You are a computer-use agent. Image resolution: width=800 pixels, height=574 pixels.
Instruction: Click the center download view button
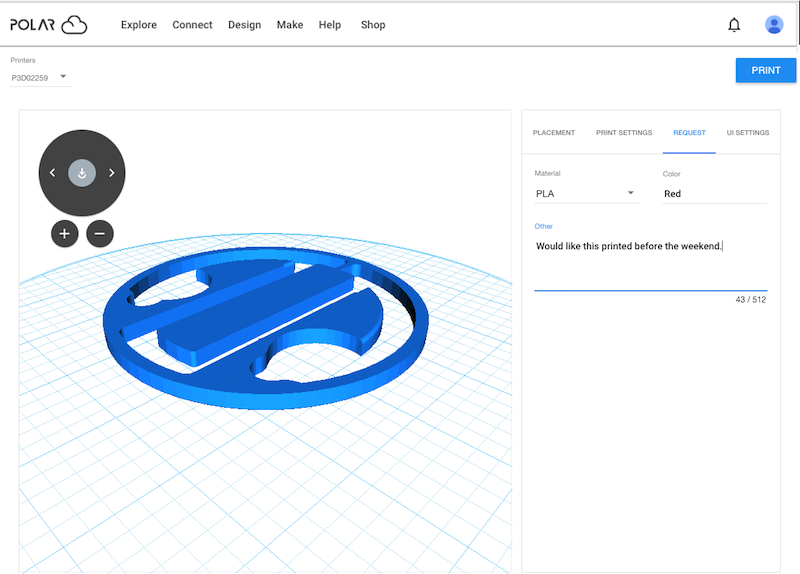pos(82,173)
